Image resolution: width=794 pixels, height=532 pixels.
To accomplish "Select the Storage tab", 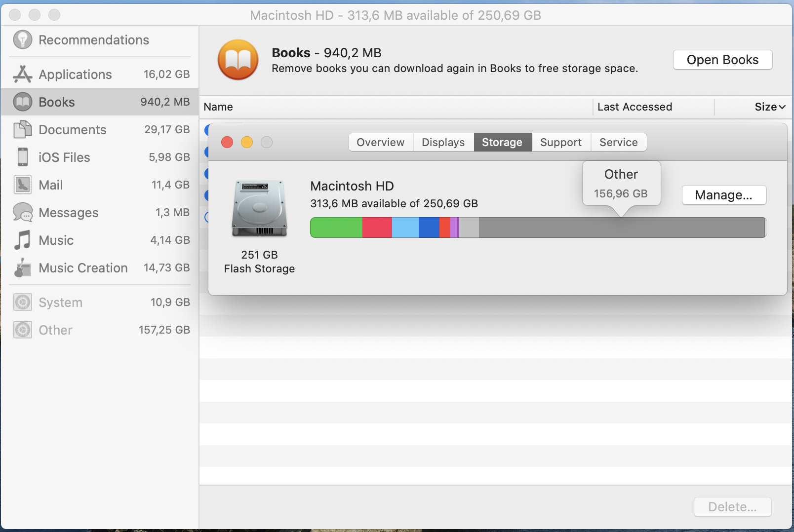I will point(503,143).
